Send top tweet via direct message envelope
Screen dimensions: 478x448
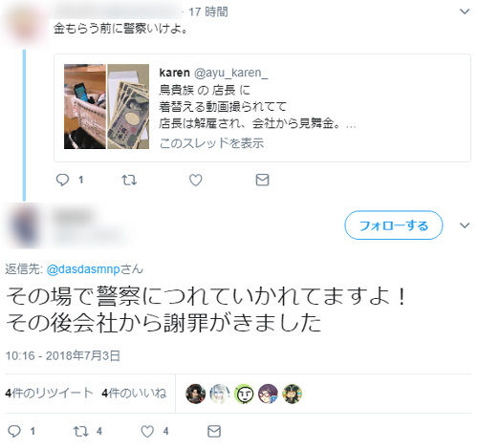(x=262, y=181)
